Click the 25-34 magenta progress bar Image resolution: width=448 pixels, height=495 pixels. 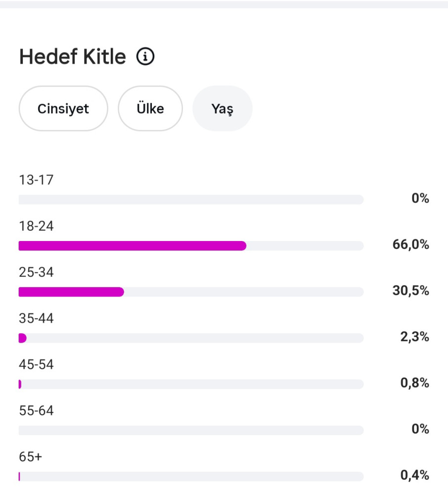pyautogui.click(x=71, y=292)
